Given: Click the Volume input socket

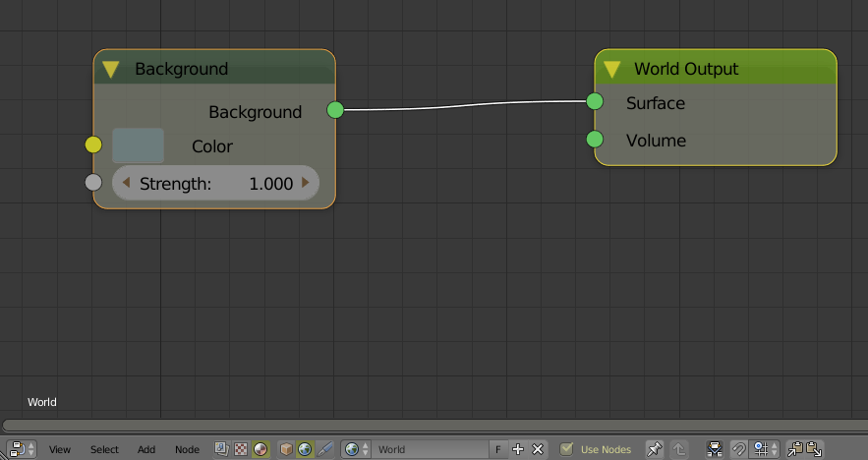Looking at the screenshot, I should tap(595, 139).
